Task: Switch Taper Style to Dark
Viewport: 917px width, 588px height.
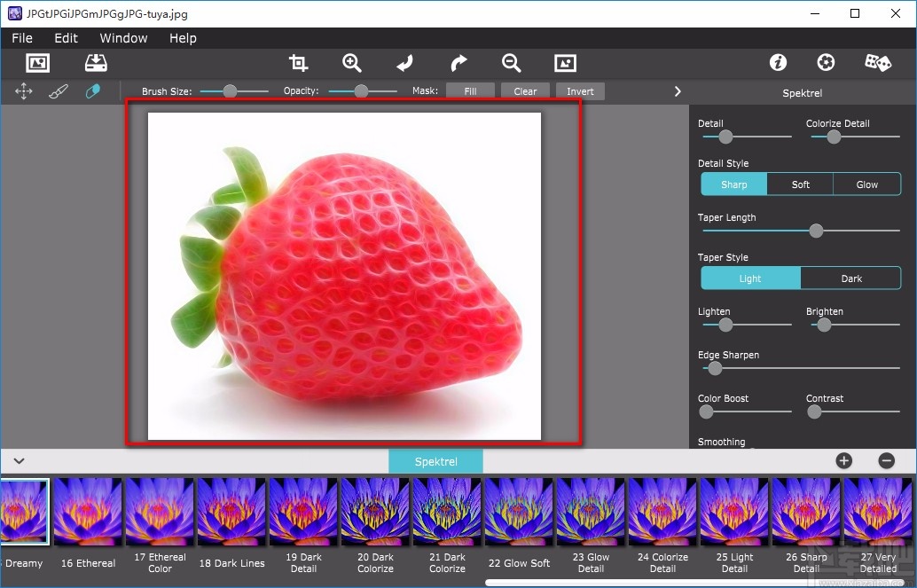Action: (850, 278)
